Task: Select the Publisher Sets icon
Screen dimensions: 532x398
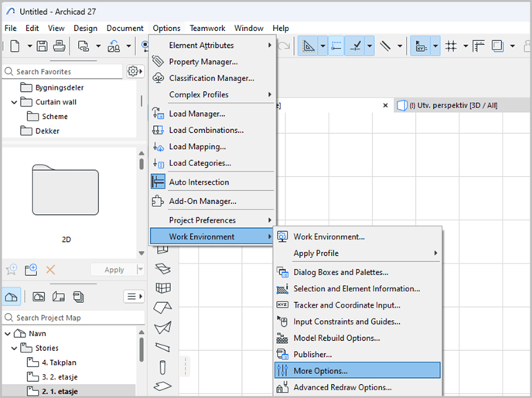Action: [78, 297]
